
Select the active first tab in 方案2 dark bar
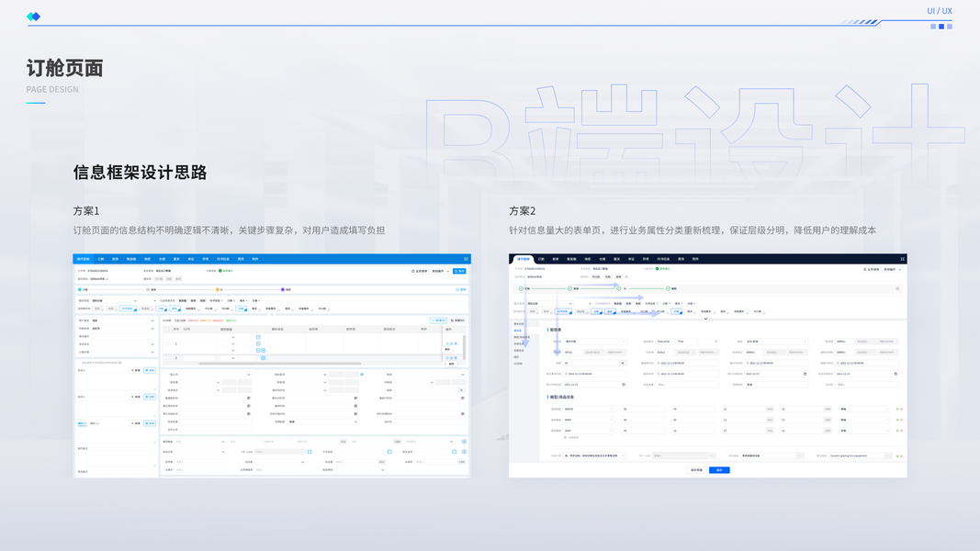coord(524,259)
